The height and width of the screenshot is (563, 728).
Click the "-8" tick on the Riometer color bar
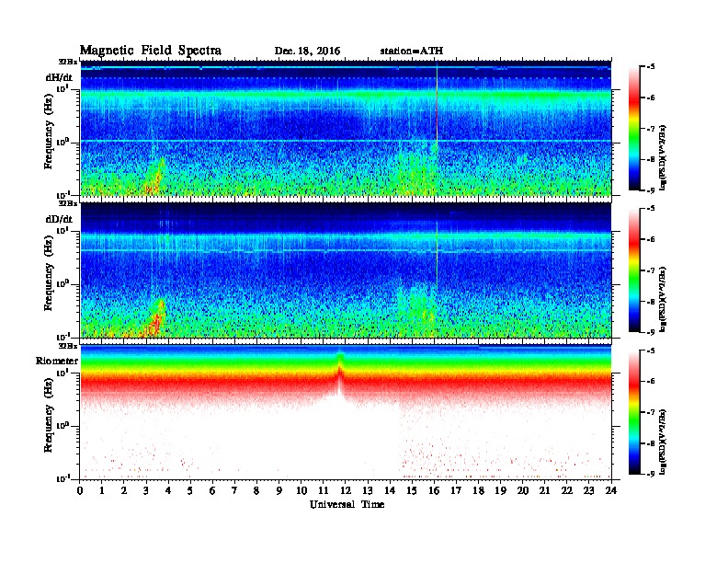click(x=650, y=443)
